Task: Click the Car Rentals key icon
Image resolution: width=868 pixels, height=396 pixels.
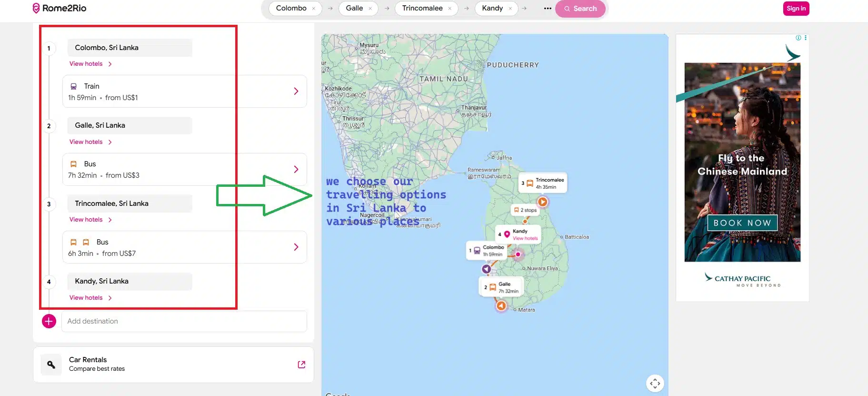Action: [x=51, y=365]
